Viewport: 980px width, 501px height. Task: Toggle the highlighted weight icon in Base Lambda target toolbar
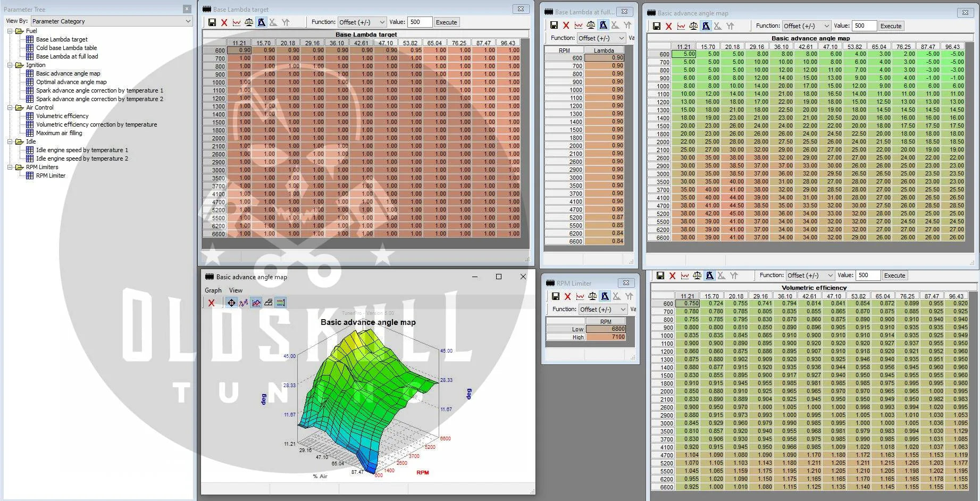[x=261, y=22]
